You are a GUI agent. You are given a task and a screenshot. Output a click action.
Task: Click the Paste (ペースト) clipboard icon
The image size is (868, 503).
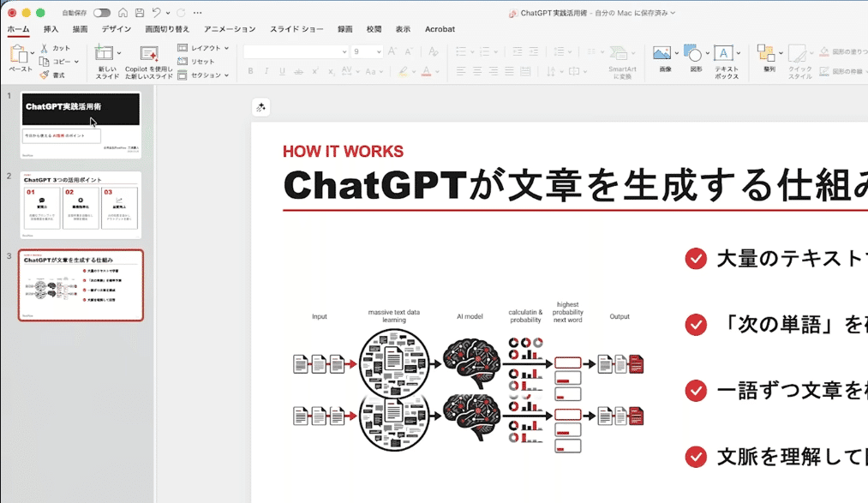pyautogui.click(x=18, y=54)
